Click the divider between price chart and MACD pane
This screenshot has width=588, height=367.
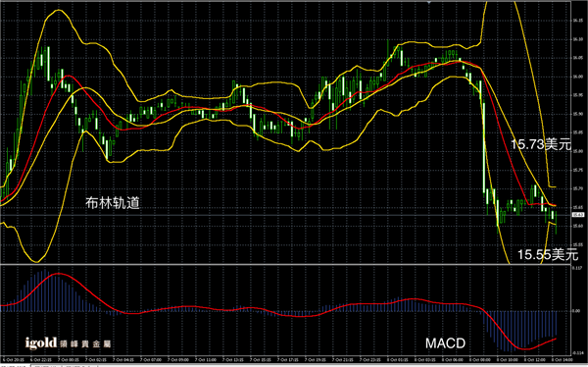[285, 264]
